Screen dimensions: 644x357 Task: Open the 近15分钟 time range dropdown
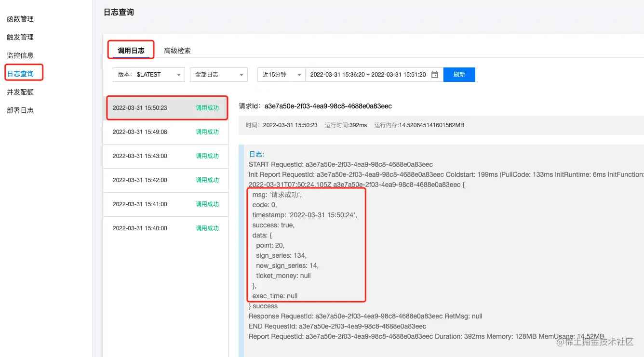click(x=282, y=75)
